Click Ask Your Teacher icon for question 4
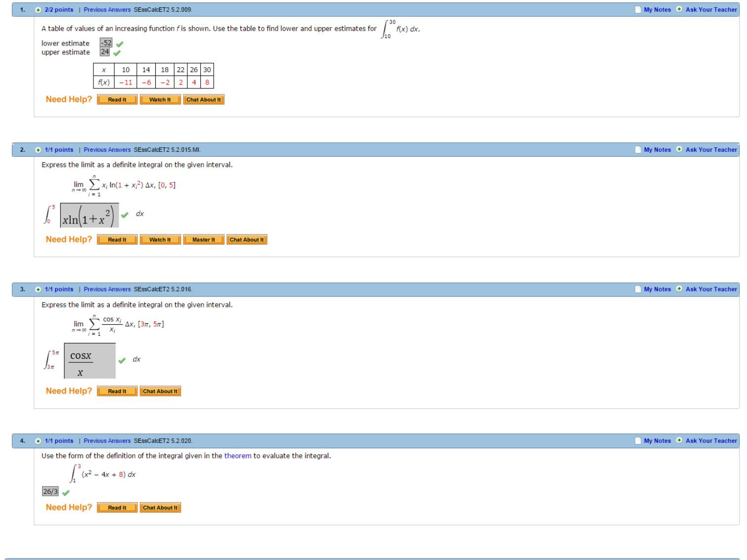The image size is (747, 560). (x=679, y=440)
